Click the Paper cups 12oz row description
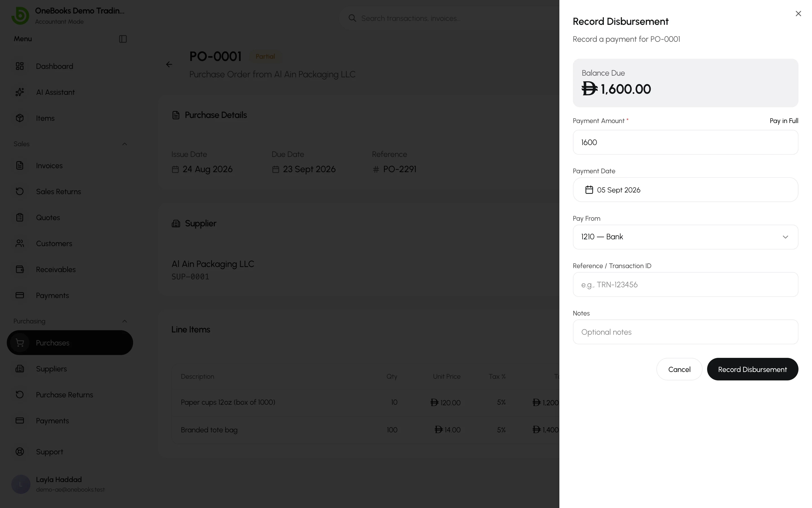 (228, 402)
